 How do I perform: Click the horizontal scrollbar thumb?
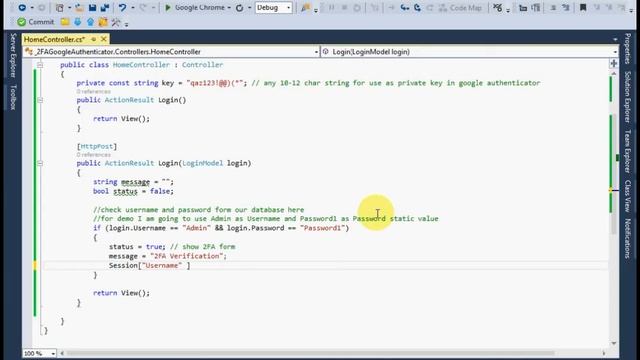(x=310, y=353)
